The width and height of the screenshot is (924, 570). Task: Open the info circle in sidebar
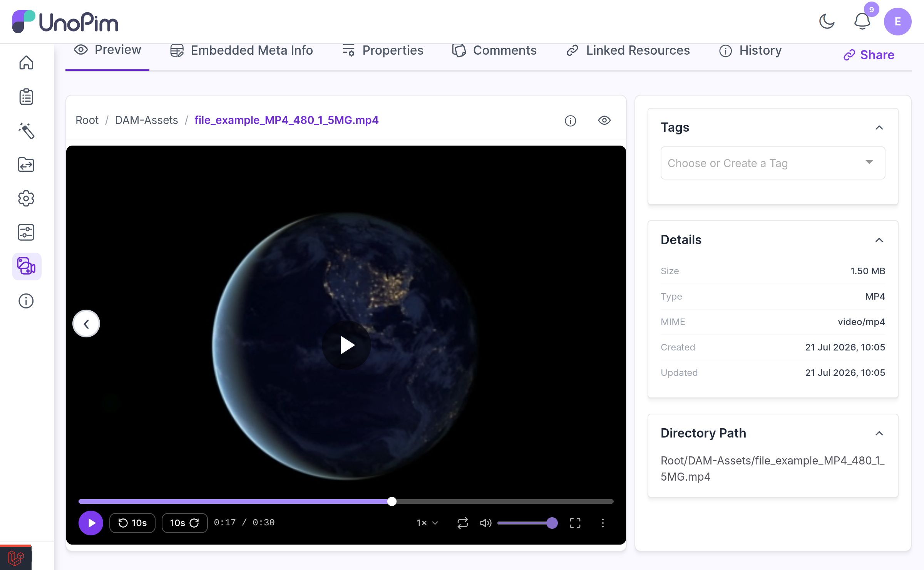(x=26, y=301)
